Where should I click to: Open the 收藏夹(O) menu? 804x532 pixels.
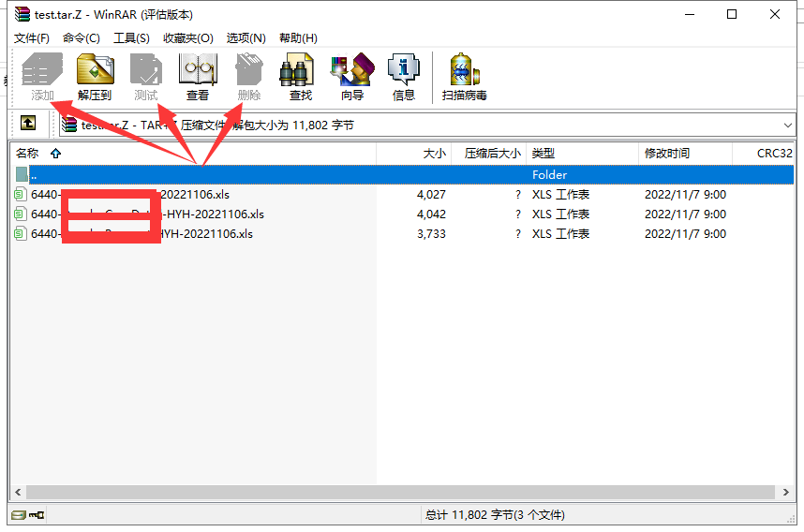pos(188,37)
